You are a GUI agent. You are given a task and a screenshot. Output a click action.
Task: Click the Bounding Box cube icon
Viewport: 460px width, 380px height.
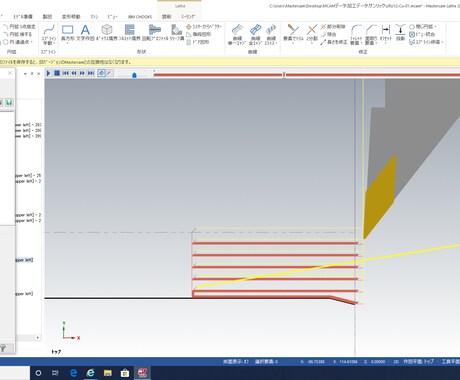click(x=107, y=30)
